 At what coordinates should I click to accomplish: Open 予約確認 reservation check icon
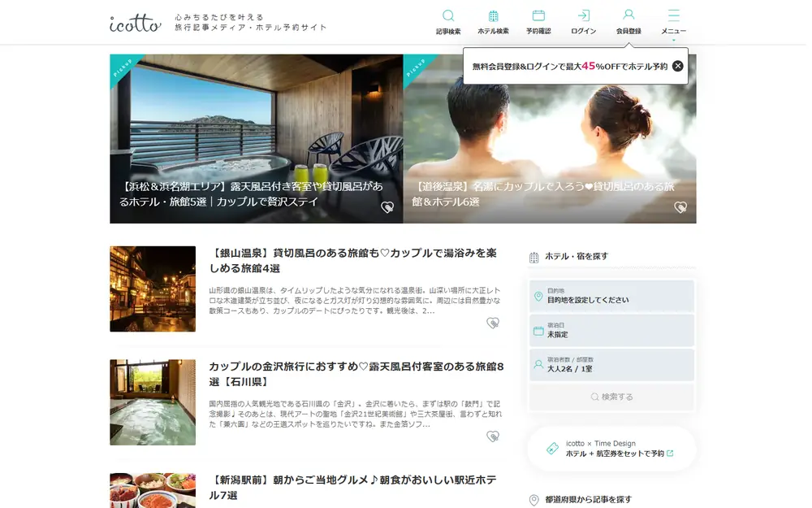click(x=538, y=22)
